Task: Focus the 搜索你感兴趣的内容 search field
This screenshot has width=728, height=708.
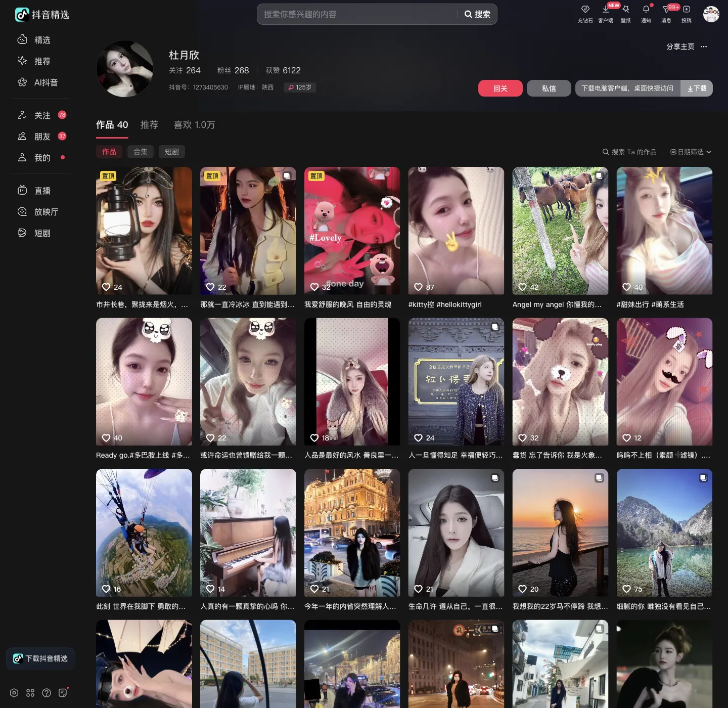Action: pos(358,14)
